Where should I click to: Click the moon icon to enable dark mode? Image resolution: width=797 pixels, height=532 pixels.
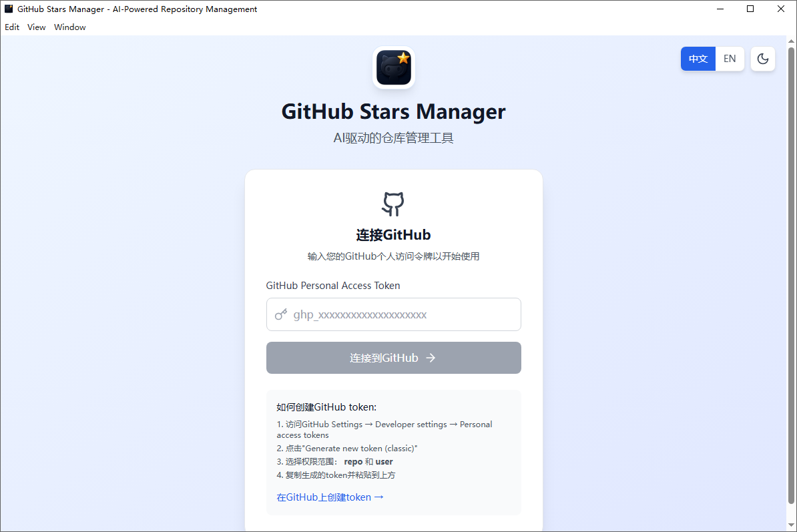[x=762, y=59]
